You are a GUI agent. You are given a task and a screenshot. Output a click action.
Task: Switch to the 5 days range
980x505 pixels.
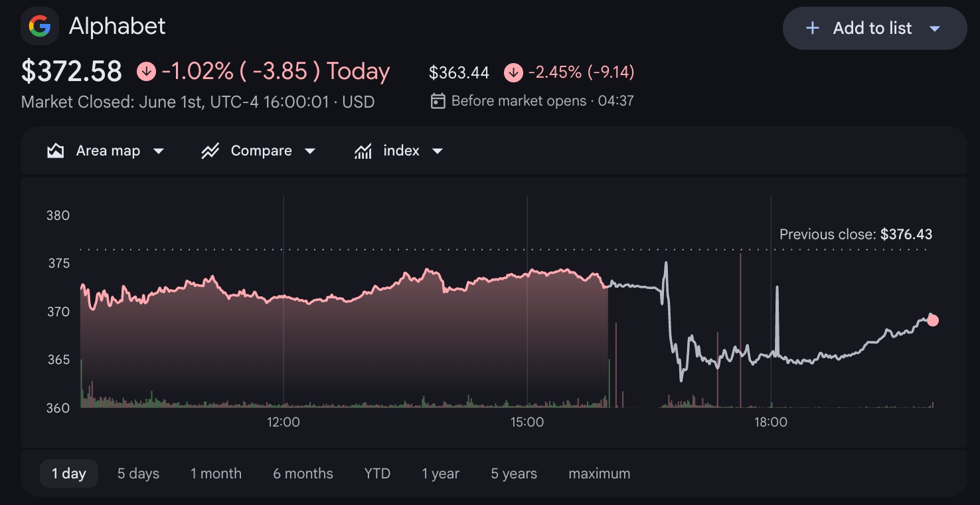click(x=139, y=474)
